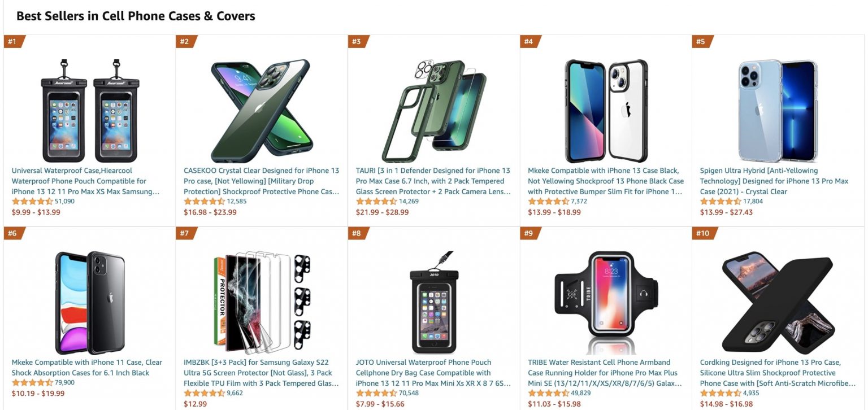Click the green CASEKOO case product photo
868x410 pixels.
(260, 104)
